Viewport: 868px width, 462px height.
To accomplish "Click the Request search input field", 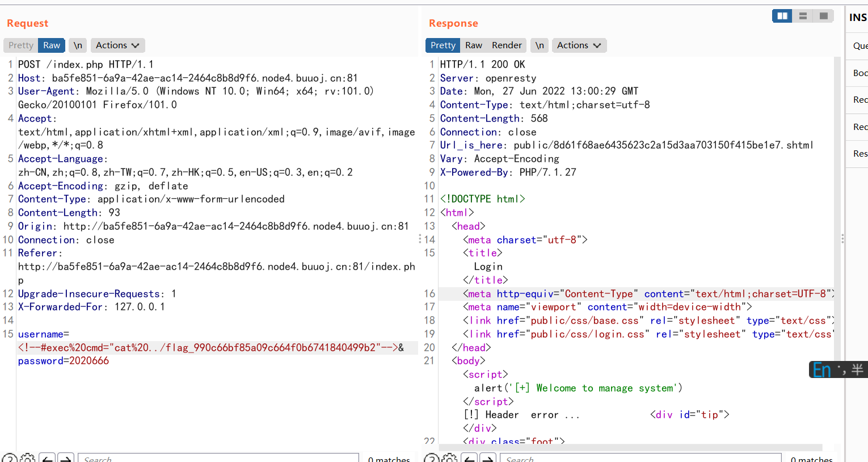I will [x=218, y=458].
